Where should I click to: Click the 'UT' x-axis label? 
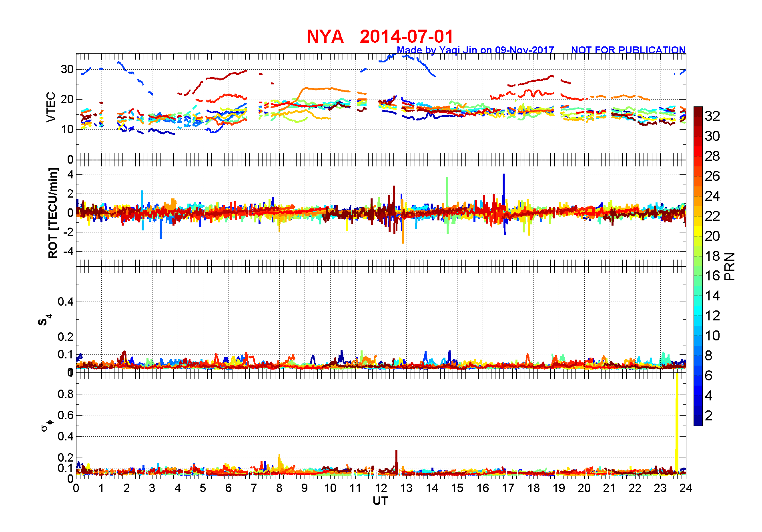click(380, 501)
